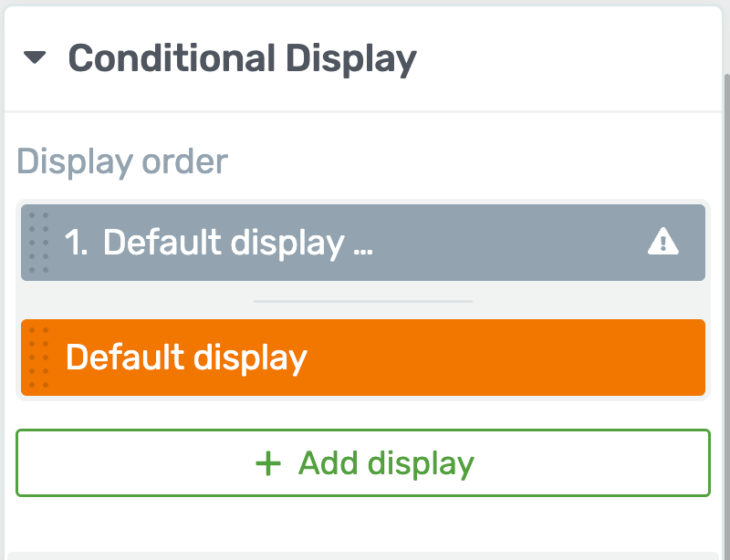Click drag handle dots of gray display item
The height and width of the screenshot is (560, 730).
click(38, 243)
